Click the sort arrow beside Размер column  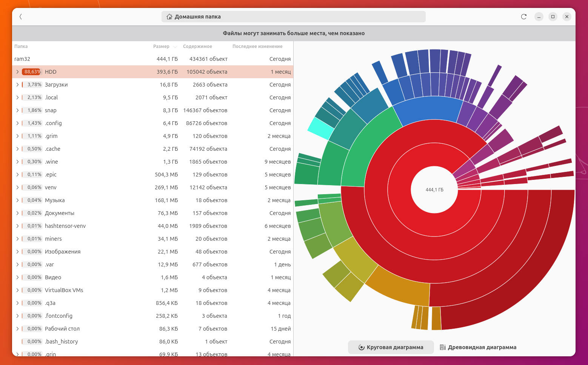point(175,47)
